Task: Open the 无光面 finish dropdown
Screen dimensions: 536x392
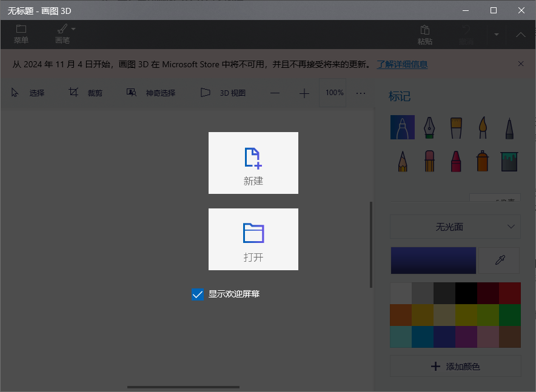Action: (x=455, y=226)
